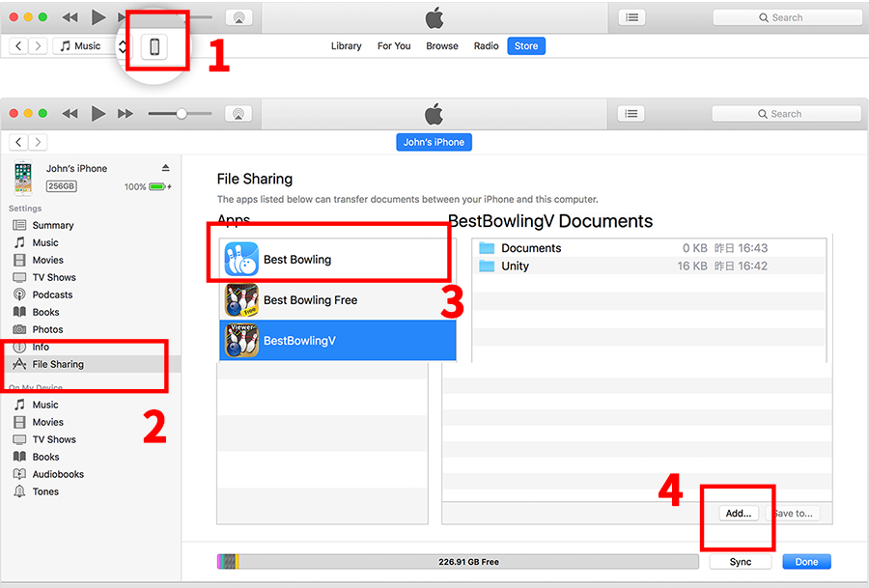Adjust the volume slider in John's iPhone window

pos(181,114)
